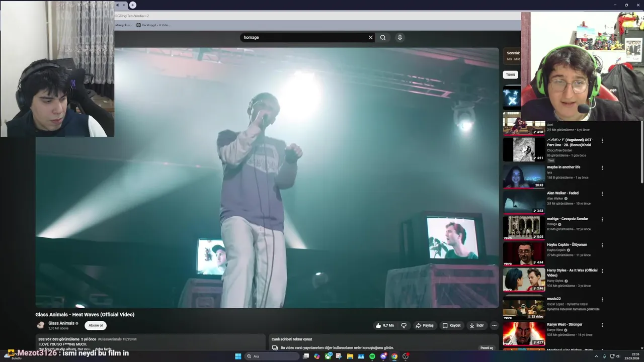The image size is (644, 362).
Task: Open options for Hayko Cepkin - Ölüyorum
Action: [602, 245]
